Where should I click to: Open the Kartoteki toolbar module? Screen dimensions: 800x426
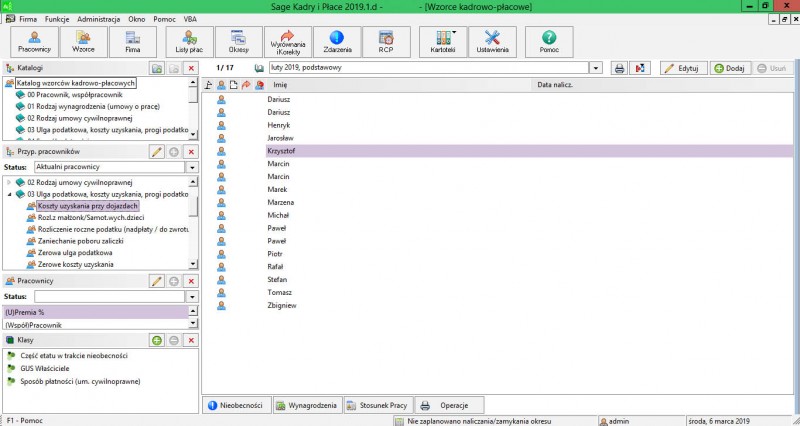click(442, 42)
